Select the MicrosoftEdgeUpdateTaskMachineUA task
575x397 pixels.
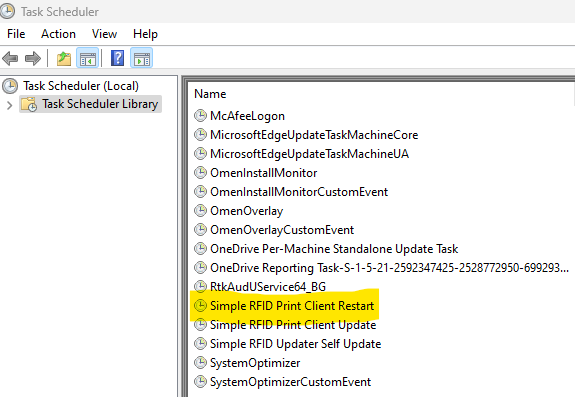(x=310, y=154)
